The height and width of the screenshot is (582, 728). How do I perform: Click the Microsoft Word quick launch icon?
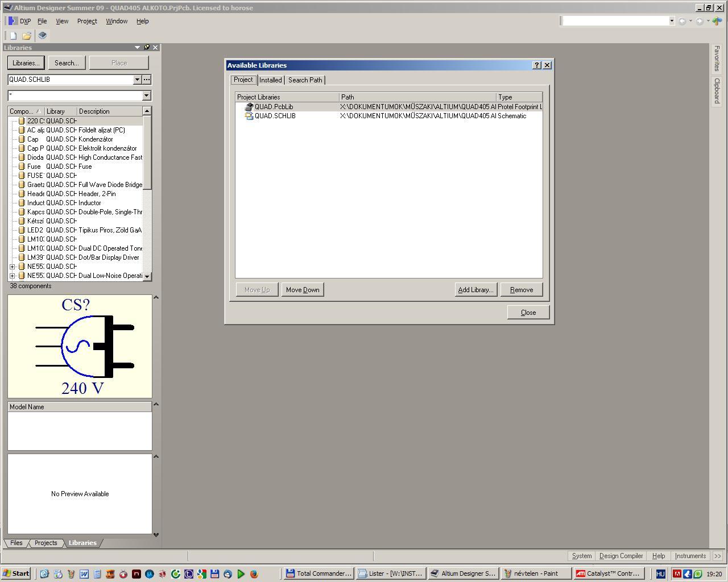pos(84,574)
